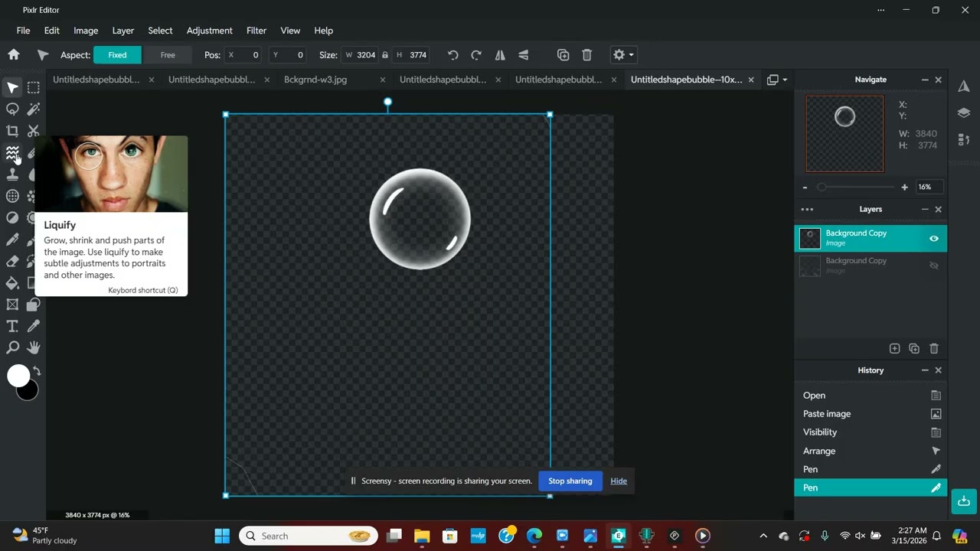Flip the layer vertically
980x551 pixels.
[x=524, y=55]
